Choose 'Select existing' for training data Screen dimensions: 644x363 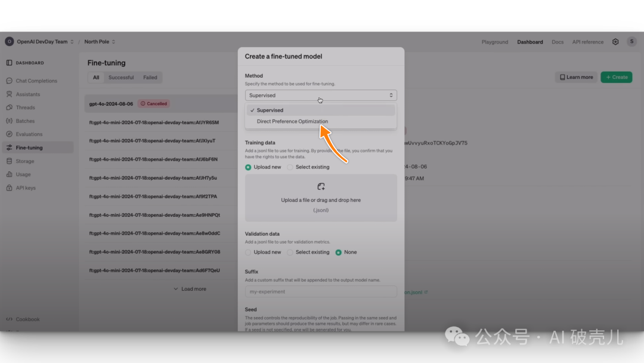[290, 167]
